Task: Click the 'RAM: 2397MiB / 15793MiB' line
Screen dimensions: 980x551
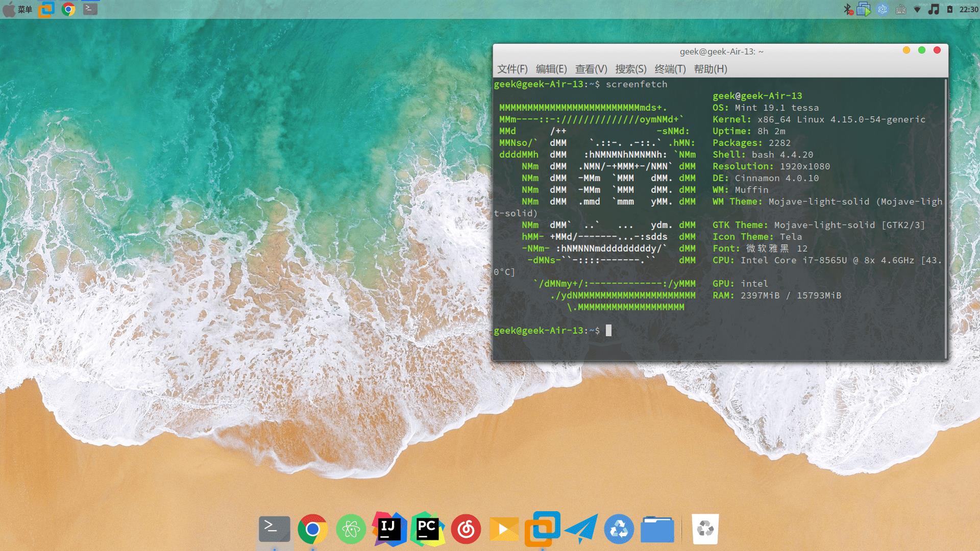Action: tap(777, 295)
